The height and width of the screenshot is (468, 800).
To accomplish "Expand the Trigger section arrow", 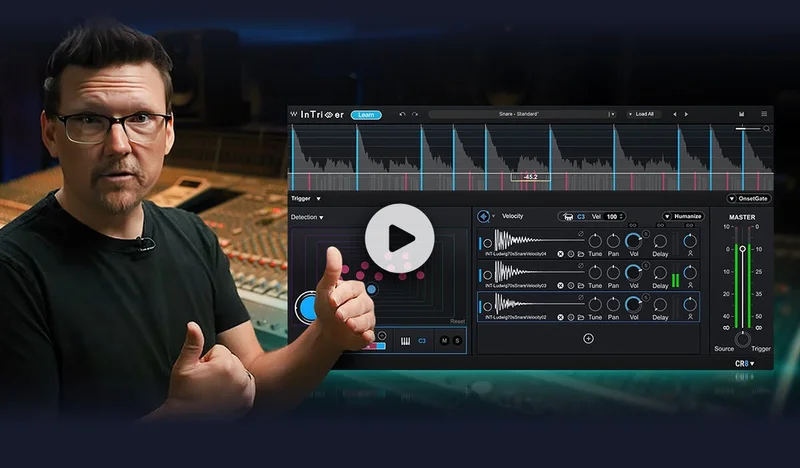I will (x=318, y=199).
